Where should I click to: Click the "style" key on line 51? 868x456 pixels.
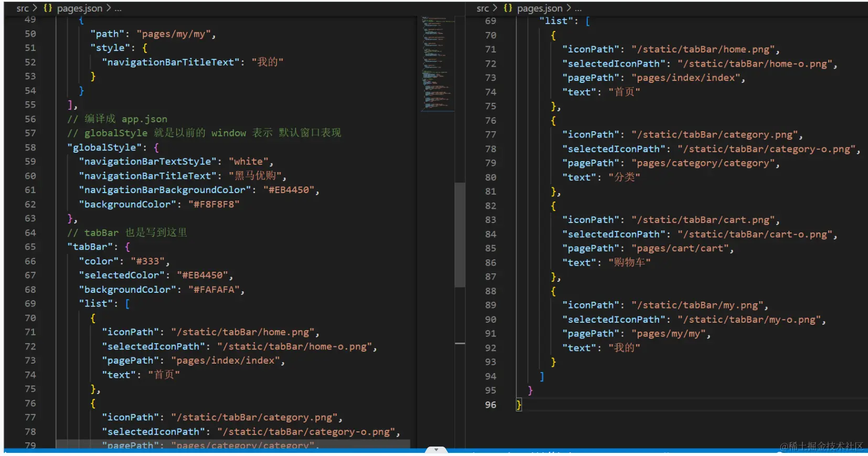click(110, 48)
